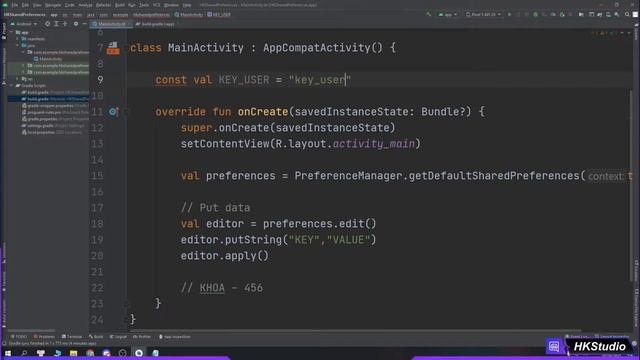Open the Navigate menu
Screen dimensions: 640x360
(x=53, y=5)
